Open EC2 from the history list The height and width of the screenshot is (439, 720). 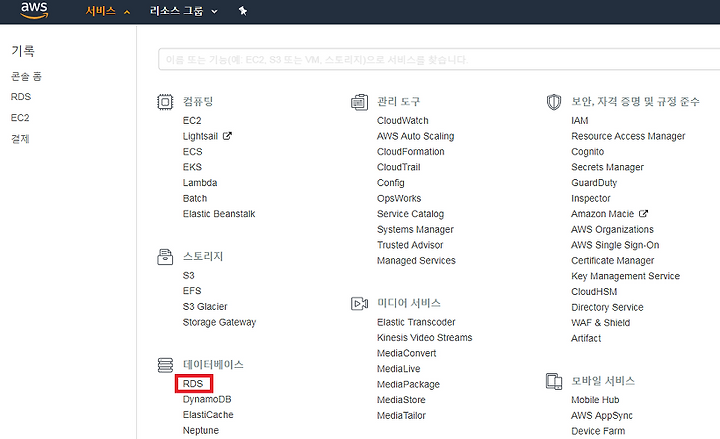click(x=20, y=118)
